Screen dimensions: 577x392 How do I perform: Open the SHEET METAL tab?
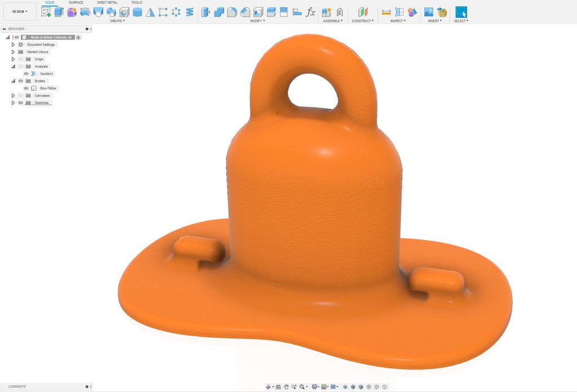[107, 3]
